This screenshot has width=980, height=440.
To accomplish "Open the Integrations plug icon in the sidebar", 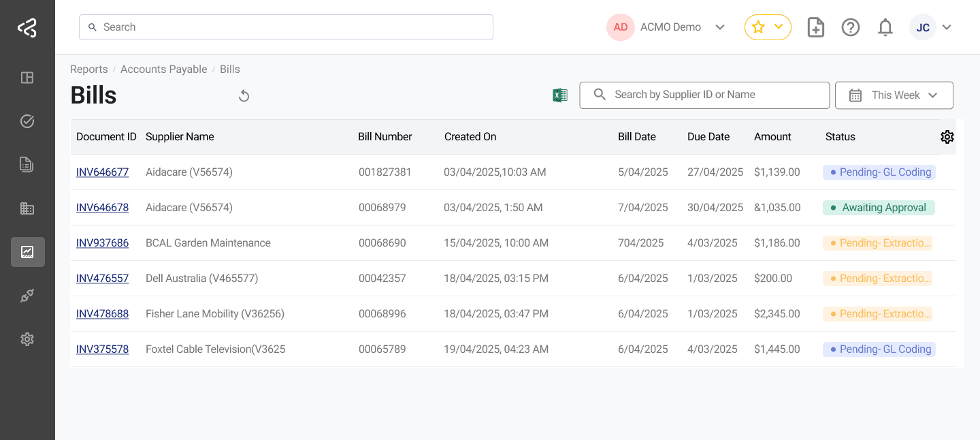I will pyautogui.click(x=27, y=295).
